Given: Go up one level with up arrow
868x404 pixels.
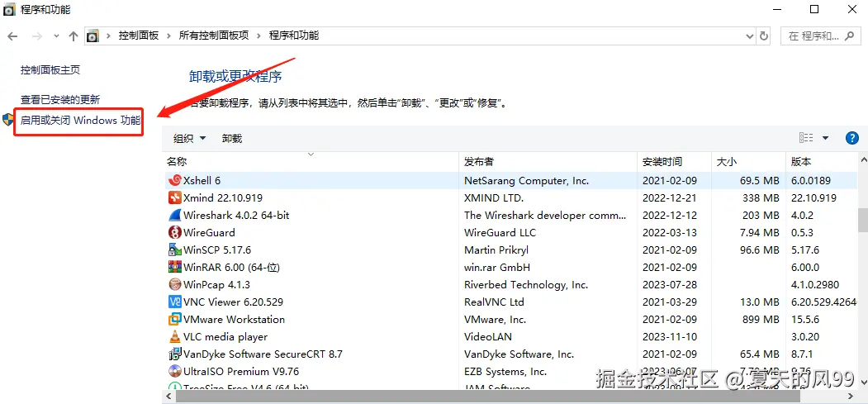Looking at the screenshot, I should coord(73,36).
